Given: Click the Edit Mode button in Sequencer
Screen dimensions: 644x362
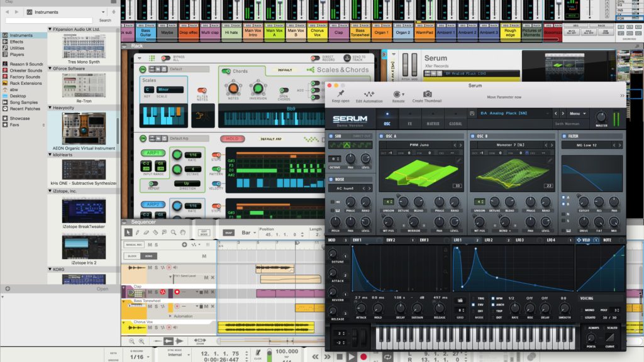Looking at the screenshot, I should tap(204, 233).
